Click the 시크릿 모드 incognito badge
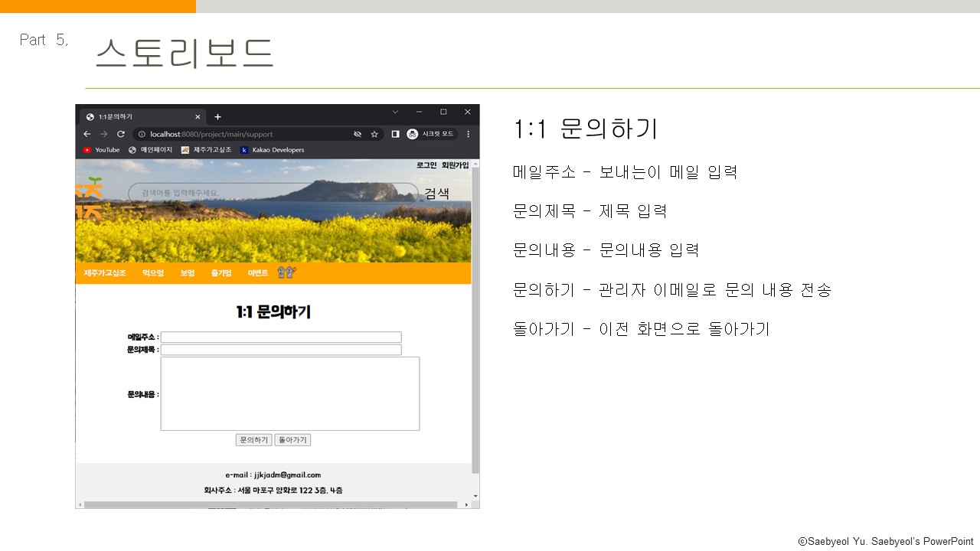The height and width of the screenshot is (551, 980). point(431,134)
